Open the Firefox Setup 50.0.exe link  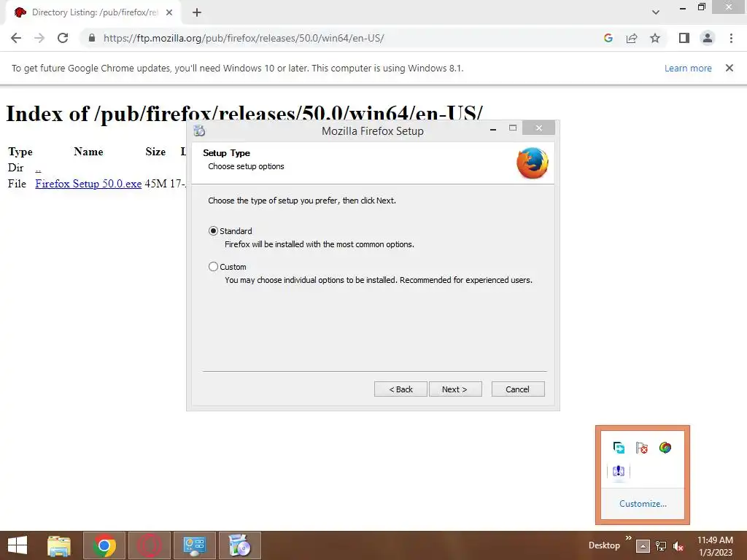pyautogui.click(x=88, y=184)
